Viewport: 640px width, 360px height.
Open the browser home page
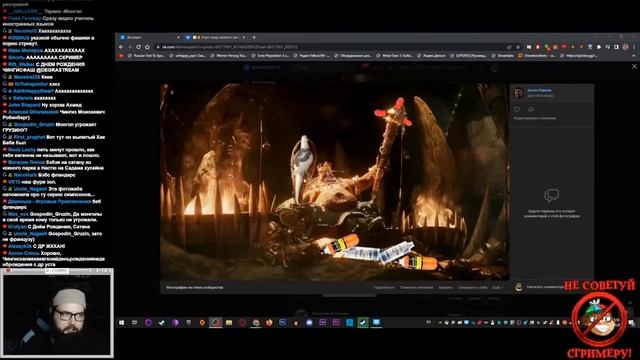147,47
